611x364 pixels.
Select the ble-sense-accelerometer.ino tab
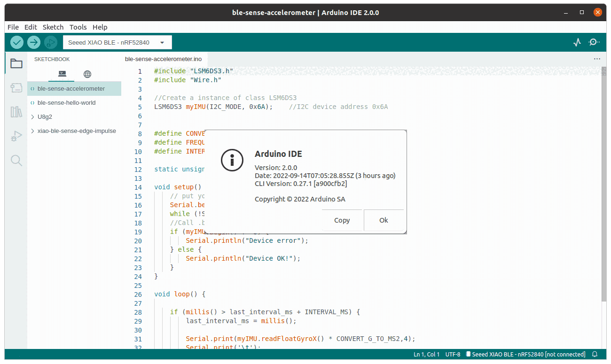pos(164,59)
